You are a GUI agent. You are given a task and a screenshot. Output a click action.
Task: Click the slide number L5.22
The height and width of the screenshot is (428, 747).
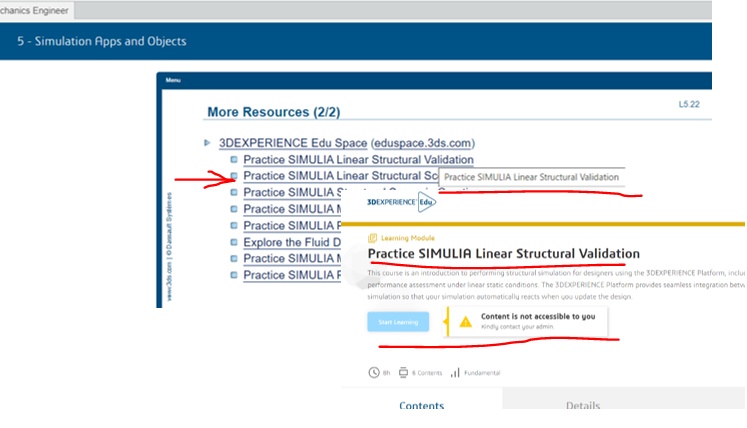pos(689,104)
